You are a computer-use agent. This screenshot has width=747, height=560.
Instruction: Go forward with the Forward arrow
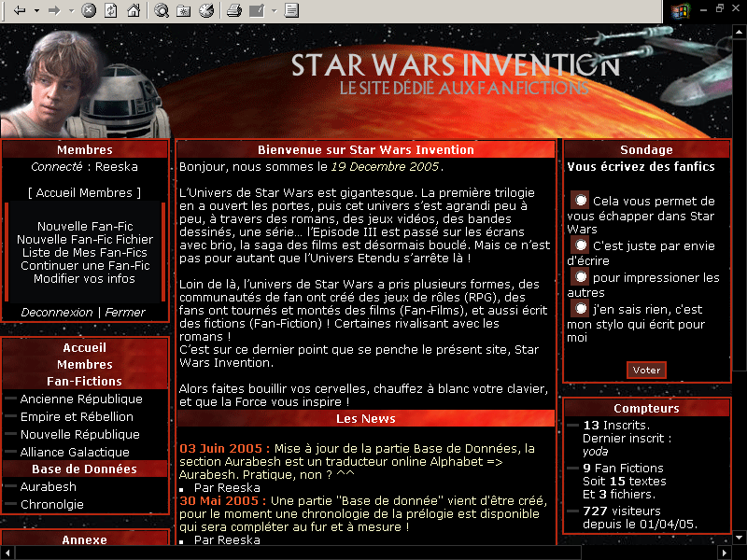(54, 10)
